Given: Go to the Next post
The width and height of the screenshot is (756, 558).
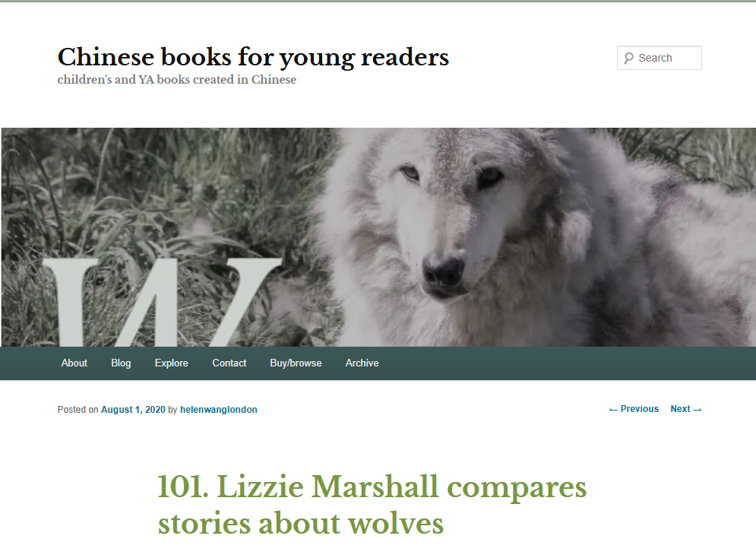Looking at the screenshot, I should tap(686, 409).
